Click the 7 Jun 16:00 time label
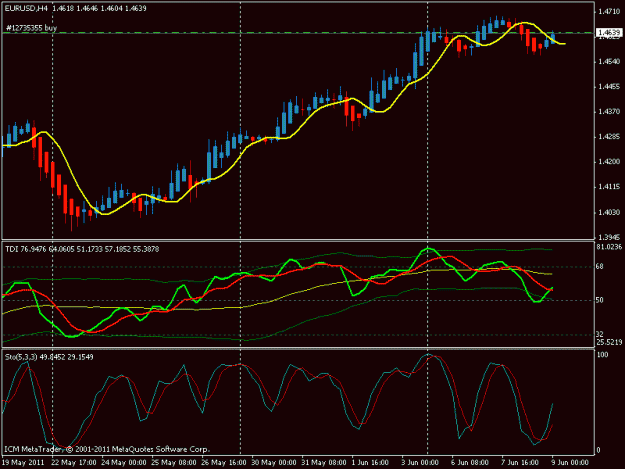This screenshot has height=469, width=625. click(520, 463)
